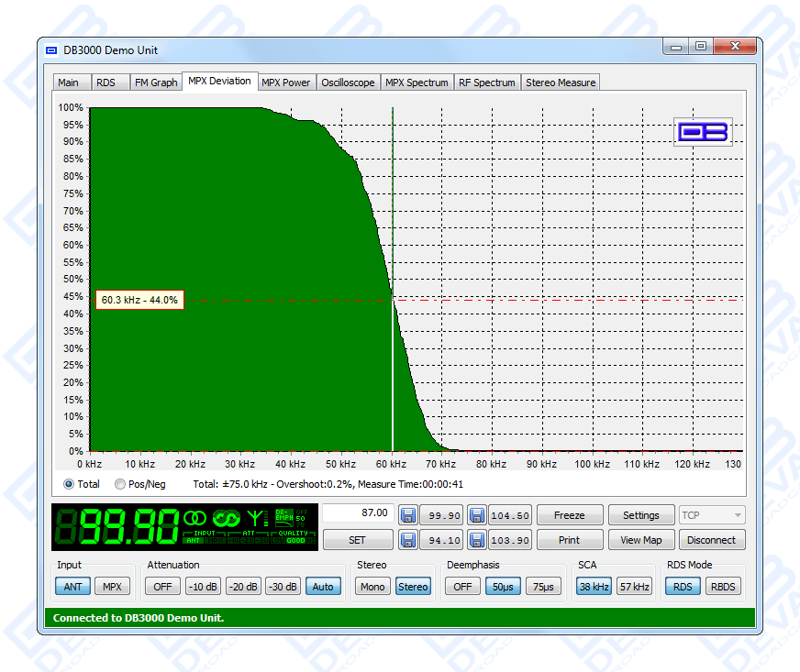Click the DB logo on the graph
800x672 pixels.
click(703, 131)
